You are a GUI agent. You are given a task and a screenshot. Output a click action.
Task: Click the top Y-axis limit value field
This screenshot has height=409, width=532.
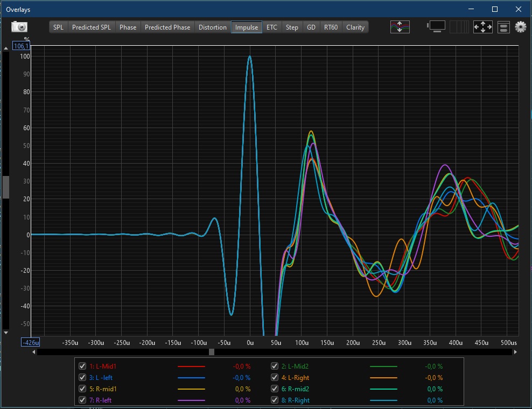pyautogui.click(x=20, y=46)
